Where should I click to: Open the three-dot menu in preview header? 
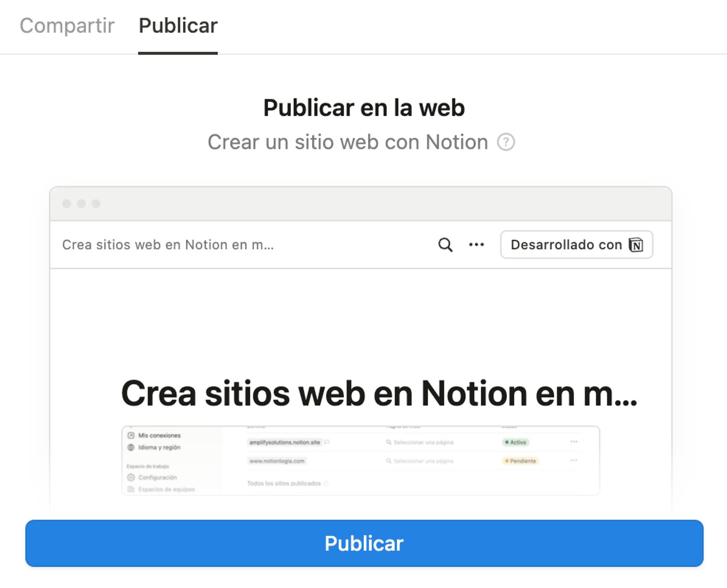(476, 244)
